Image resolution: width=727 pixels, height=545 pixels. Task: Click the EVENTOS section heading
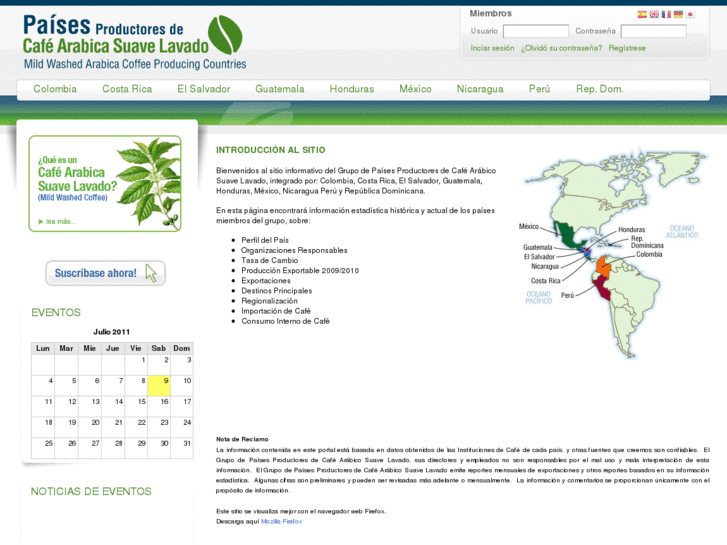point(56,313)
